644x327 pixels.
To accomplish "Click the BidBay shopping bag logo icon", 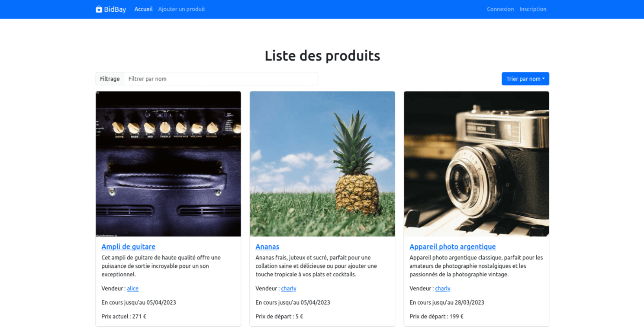I will click(99, 9).
